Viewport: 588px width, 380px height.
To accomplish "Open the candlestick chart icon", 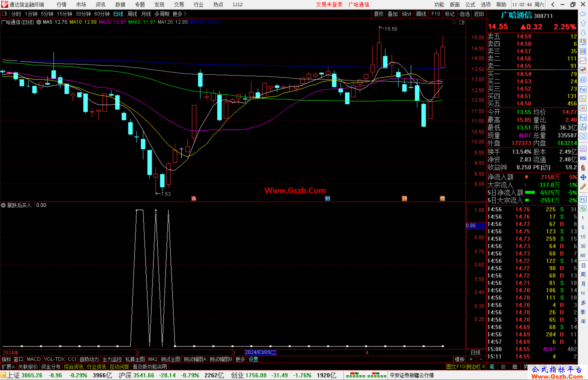I will [x=583, y=70].
